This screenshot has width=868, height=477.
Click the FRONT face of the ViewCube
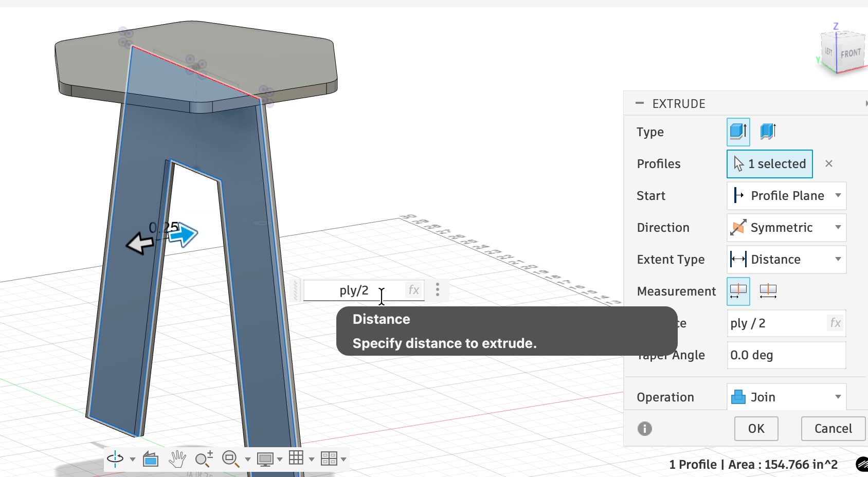[851, 54]
